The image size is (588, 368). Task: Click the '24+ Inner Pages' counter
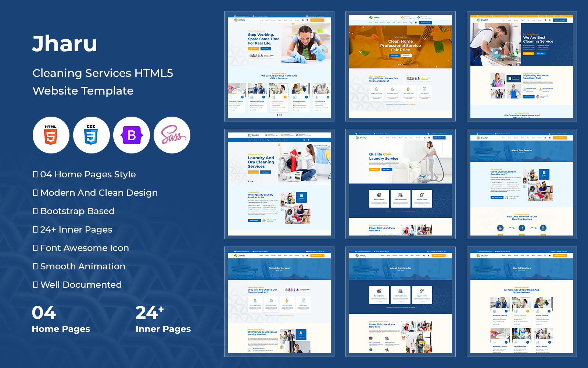[x=163, y=319]
